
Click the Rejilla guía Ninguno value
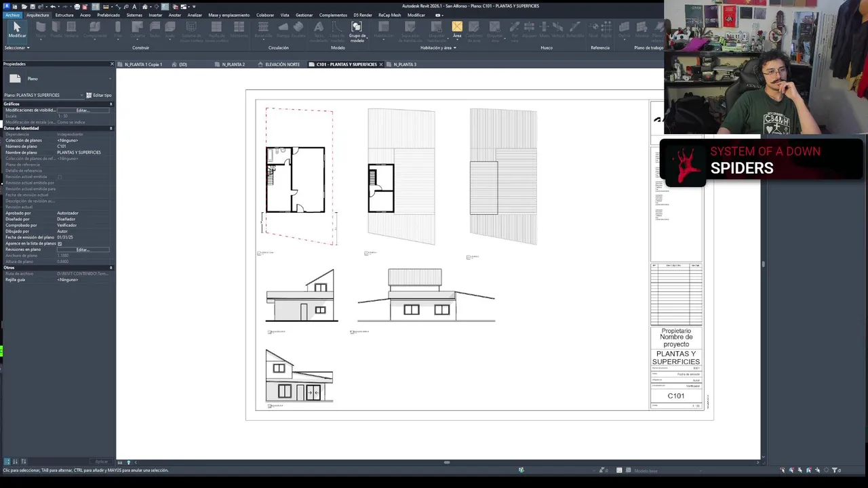pos(83,280)
